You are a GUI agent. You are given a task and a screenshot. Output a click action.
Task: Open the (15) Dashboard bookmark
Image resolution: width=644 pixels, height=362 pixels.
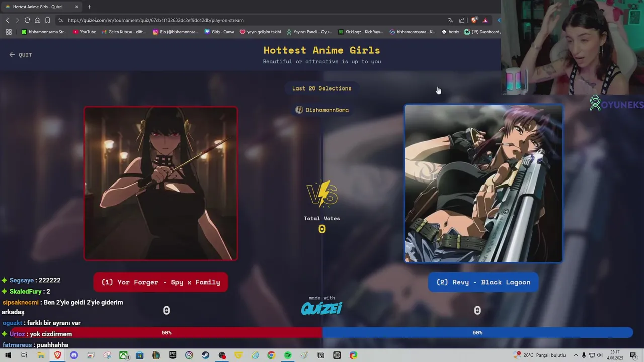[x=482, y=32]
